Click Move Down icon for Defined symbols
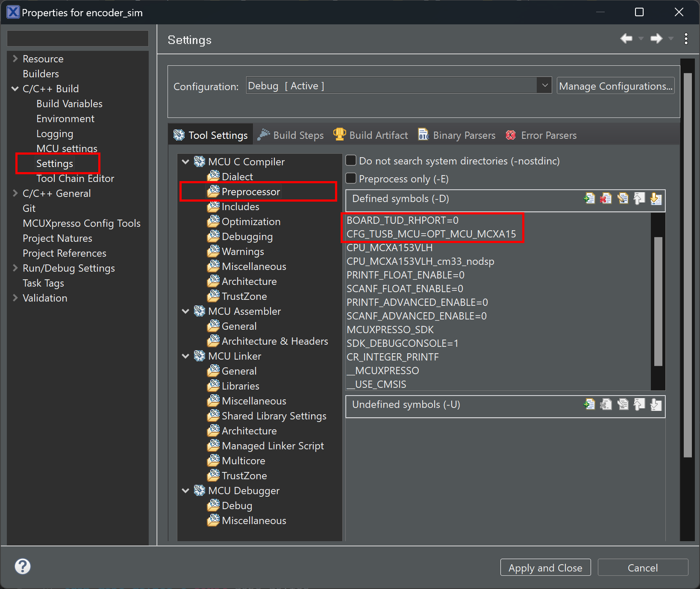Viewport: 700px width, 589px height. (x=656, y=199)
